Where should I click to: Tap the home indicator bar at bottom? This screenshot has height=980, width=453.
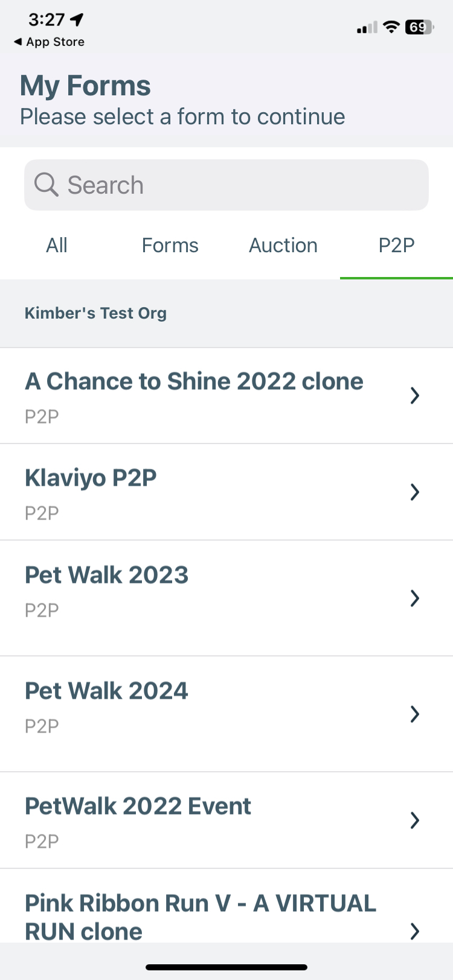click(x=226, y=967)
